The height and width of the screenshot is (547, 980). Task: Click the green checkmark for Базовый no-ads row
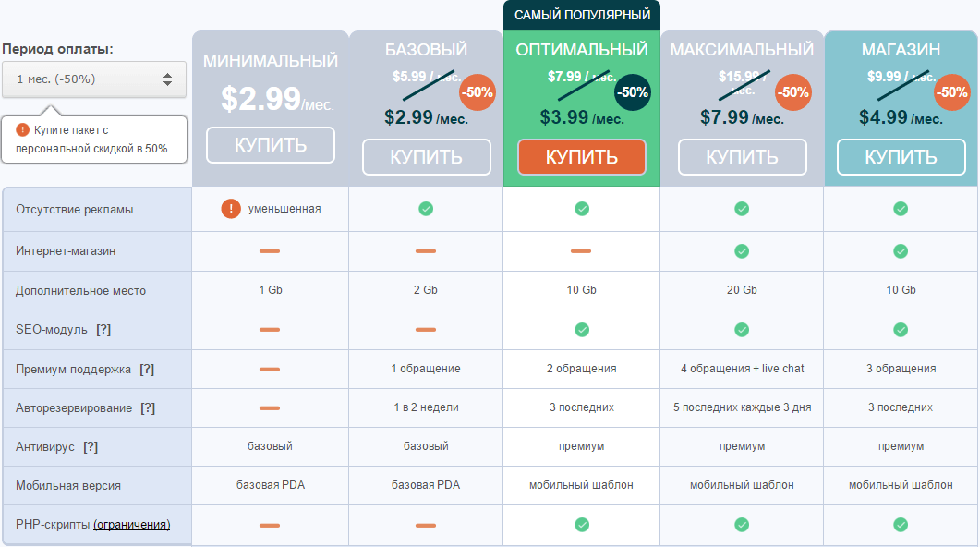tap(426, 209)
